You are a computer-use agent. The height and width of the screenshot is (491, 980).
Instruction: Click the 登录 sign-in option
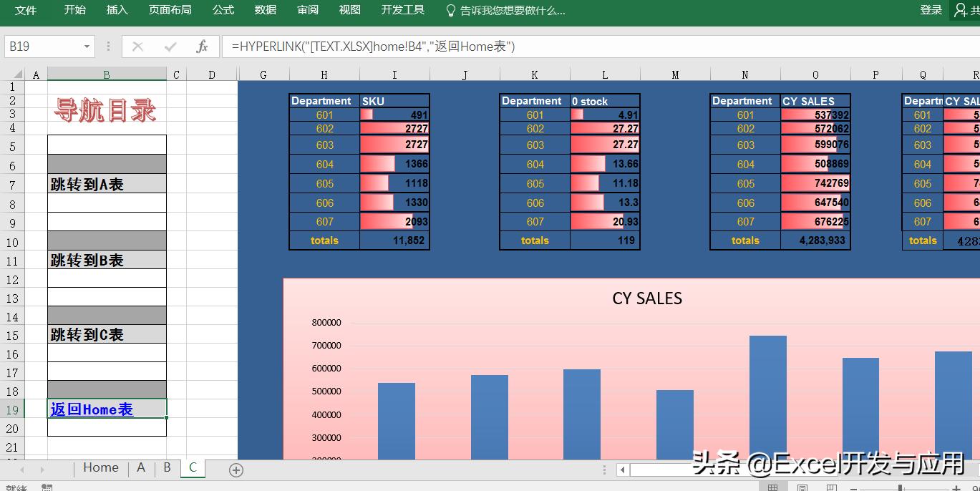click(x=931, y=11)
